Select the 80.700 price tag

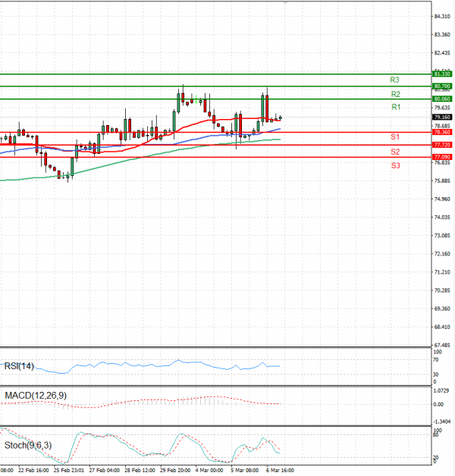click(x=442, y=86)
